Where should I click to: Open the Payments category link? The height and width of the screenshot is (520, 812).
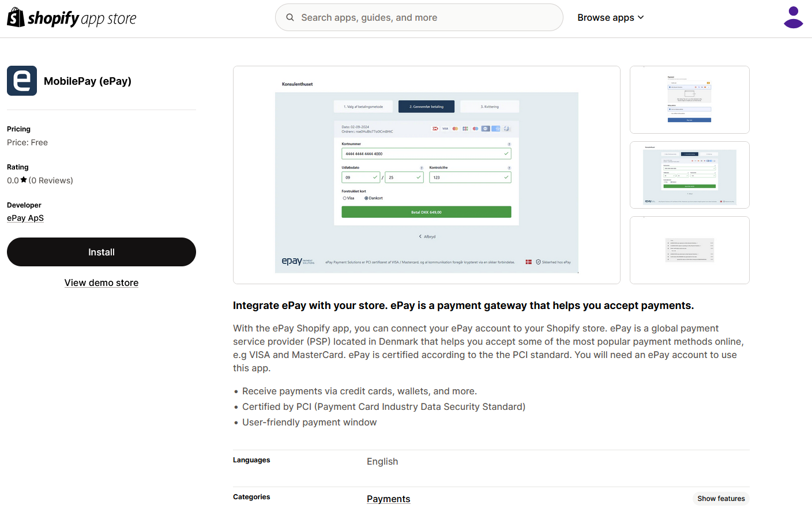point(389,499)
